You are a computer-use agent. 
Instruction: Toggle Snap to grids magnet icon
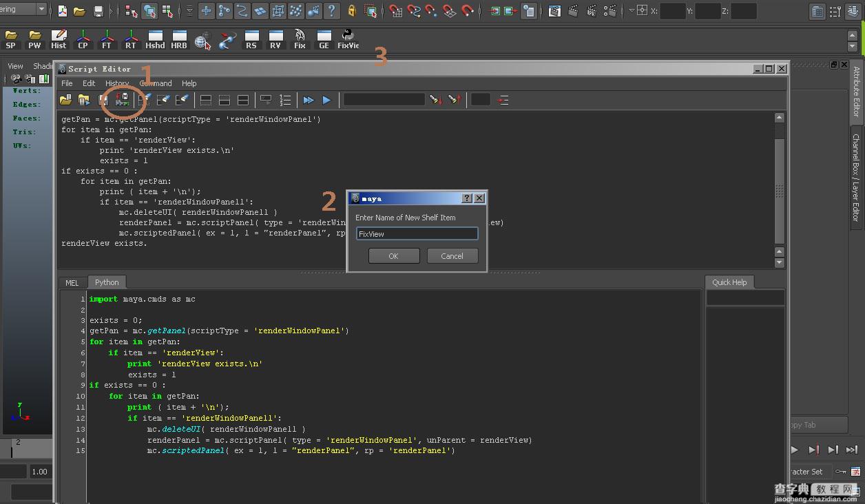click(395, 11)
